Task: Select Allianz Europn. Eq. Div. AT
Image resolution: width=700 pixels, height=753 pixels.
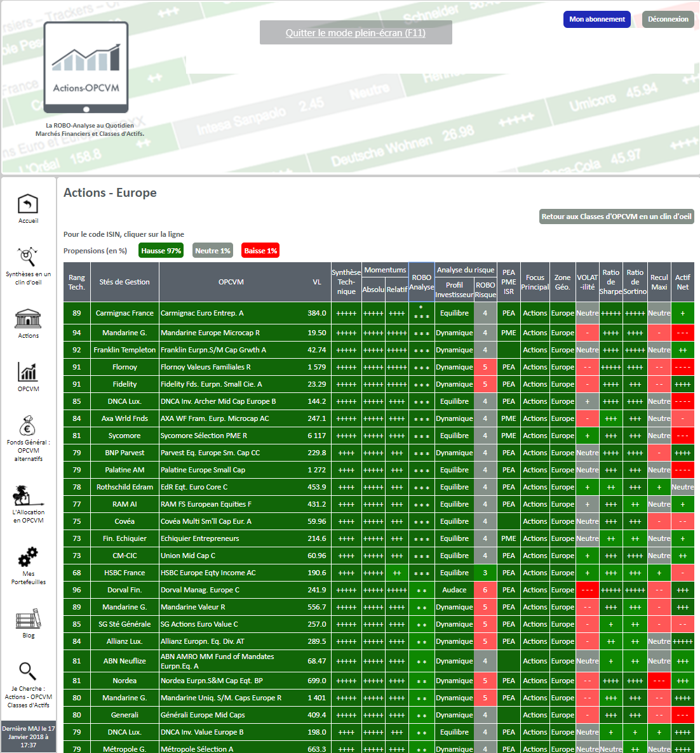Action: tap(379, 641)
